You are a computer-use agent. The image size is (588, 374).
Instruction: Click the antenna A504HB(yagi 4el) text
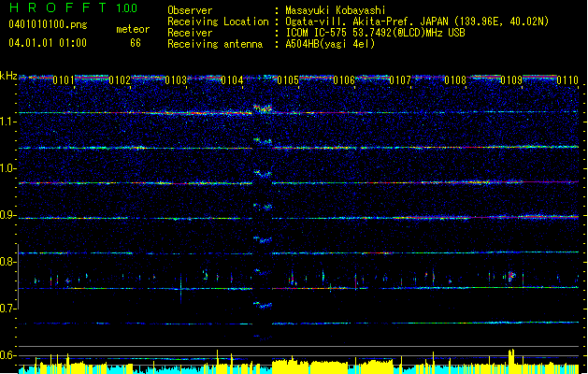pyautogui.click(x=330, y=44)
